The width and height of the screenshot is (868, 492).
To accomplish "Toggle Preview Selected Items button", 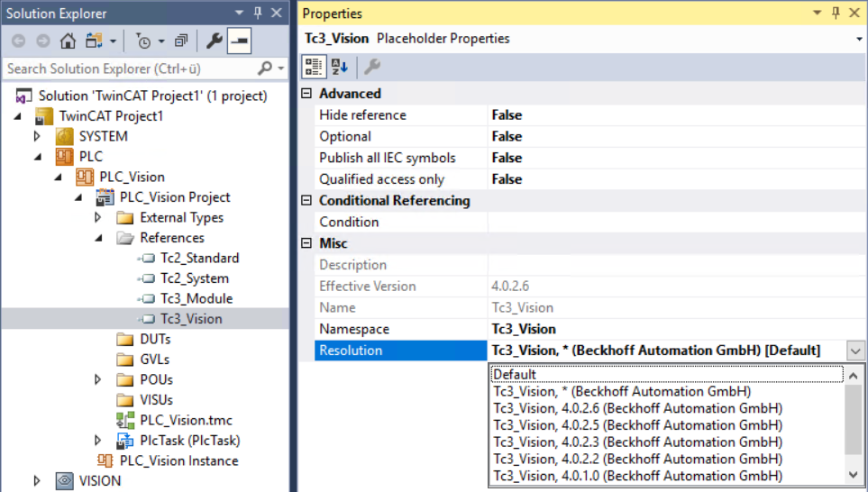I will (239, 41).
